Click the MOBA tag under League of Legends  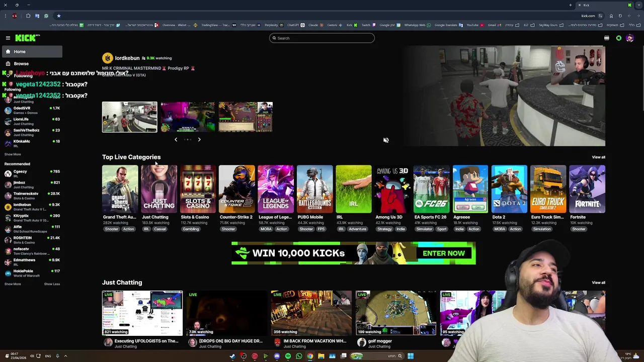click(266, 229)
